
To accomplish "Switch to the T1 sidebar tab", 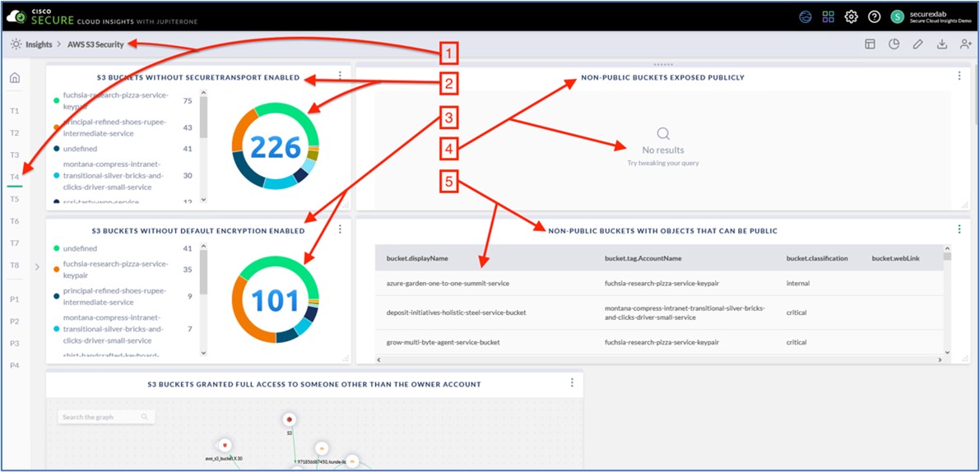I will coord(14,110).
